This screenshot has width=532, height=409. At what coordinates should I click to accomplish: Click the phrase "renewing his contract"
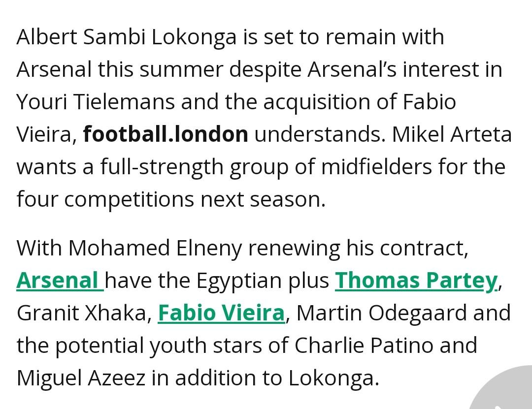[357, 248]
